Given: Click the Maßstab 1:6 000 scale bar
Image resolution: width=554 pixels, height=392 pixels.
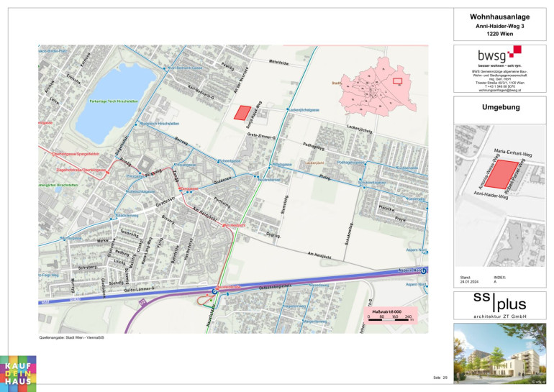Looking at the screenshot, I should coord(390,314).
